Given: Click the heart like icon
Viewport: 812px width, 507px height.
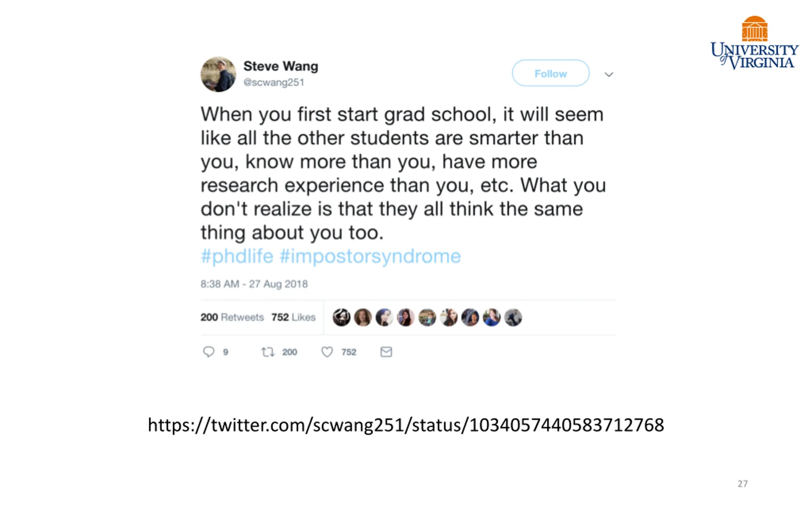Looking at the screenshot, I should point(327,352).
